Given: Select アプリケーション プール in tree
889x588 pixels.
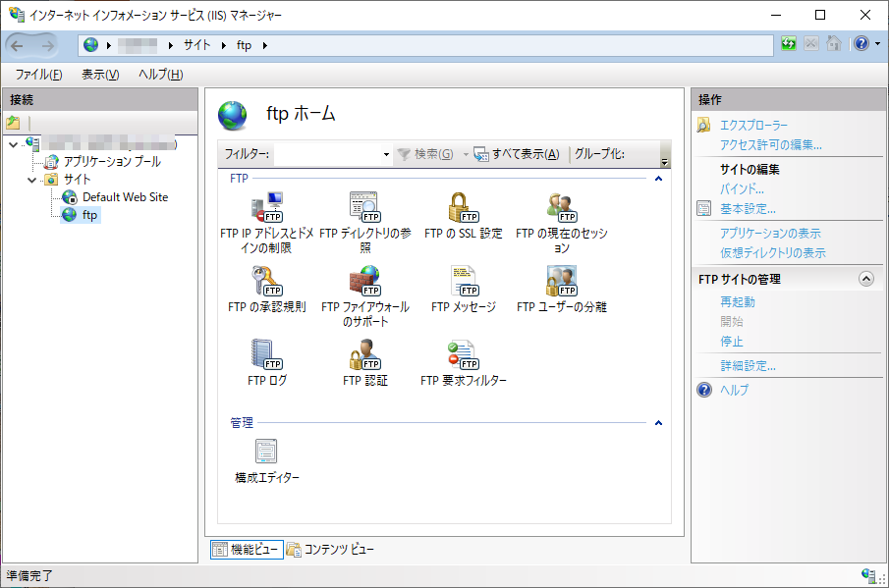Looking at the screenshot, I should click(x=112, y=162).
